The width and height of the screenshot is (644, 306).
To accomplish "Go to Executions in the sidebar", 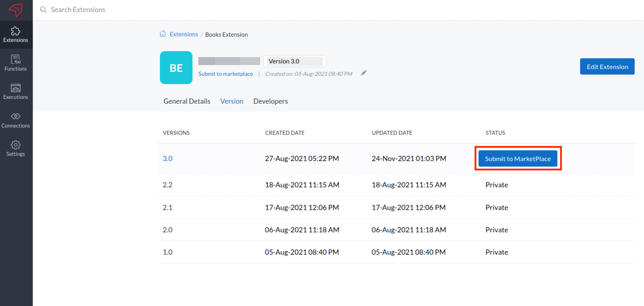I will (16, 92).
